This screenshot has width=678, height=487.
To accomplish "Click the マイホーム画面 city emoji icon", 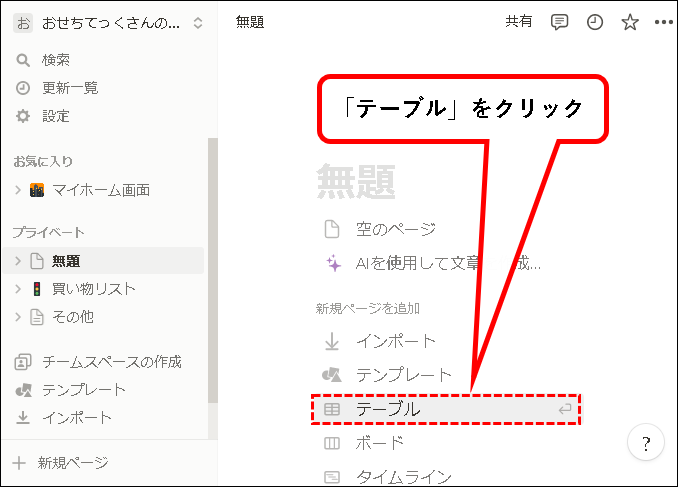I will pyautogui.click(x=37, y=190).
